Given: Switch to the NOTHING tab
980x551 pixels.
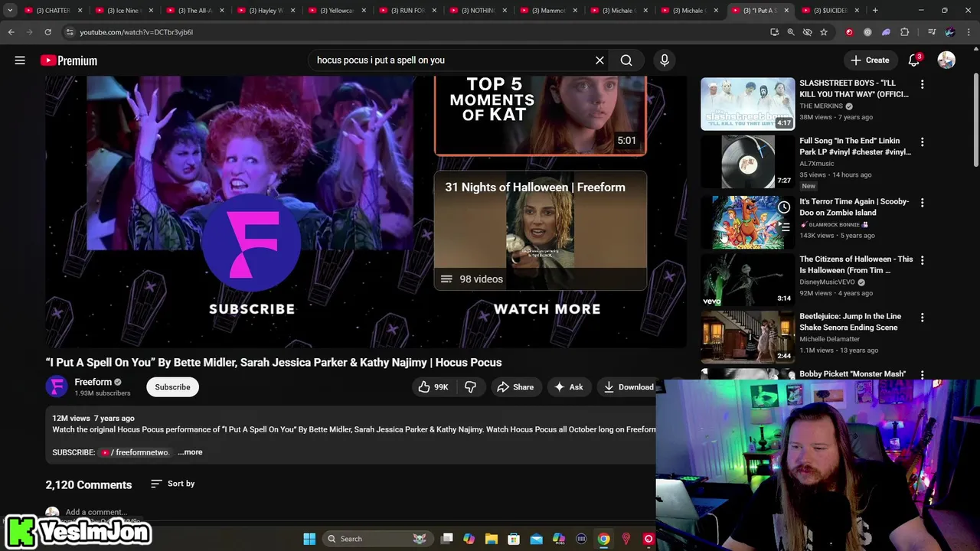Looking at the screenshot, I should tap(479, 10).
